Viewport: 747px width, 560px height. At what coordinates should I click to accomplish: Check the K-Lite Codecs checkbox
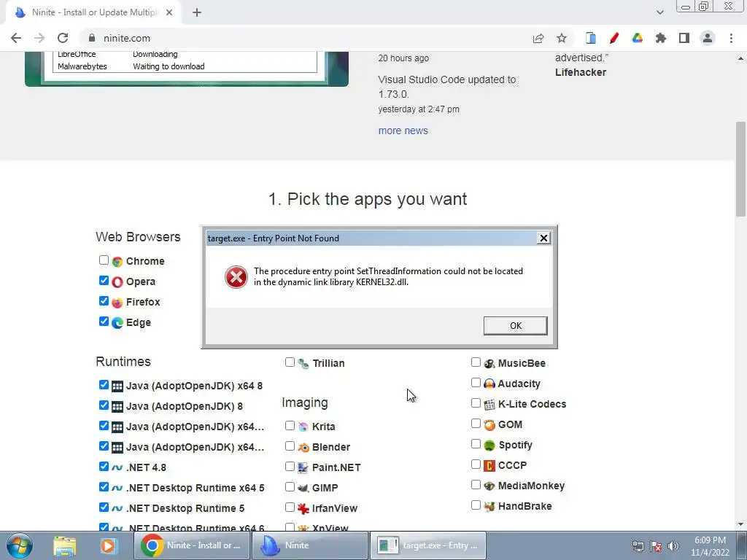coord(476,403)
